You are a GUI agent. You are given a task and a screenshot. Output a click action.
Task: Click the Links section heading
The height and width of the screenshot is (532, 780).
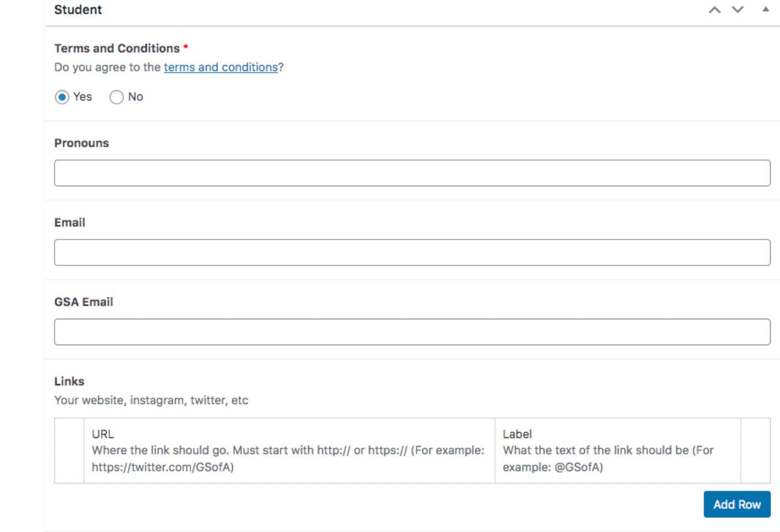(x=69, y=381)
